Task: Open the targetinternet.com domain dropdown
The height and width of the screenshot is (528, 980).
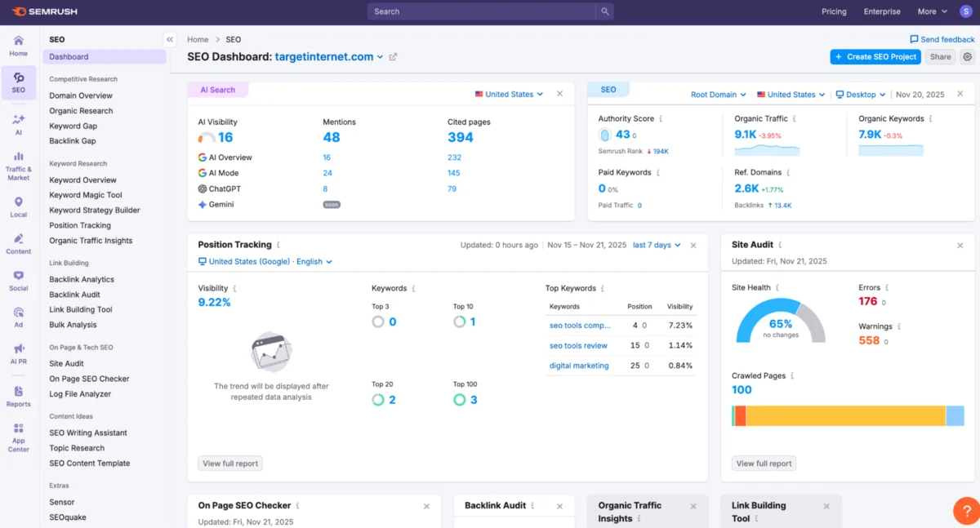Action: 329,57
